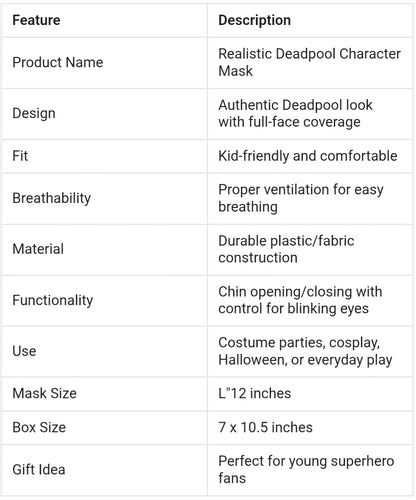Click the Feature column header
The image size is (416, 500).
36,20
